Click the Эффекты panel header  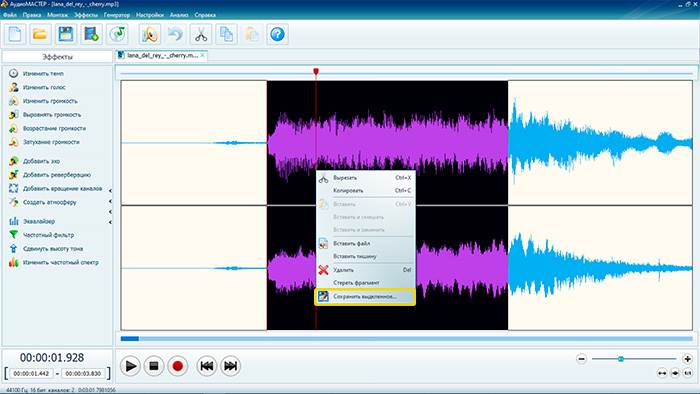click(x=57, y=57)
